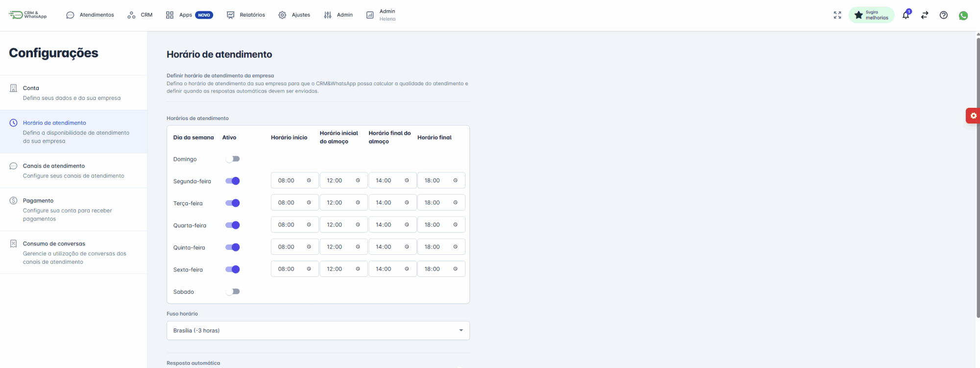Click the Sugira melhorias button
Image resolution: width=980 pixels, height=368 pixels.
(871, 15)
